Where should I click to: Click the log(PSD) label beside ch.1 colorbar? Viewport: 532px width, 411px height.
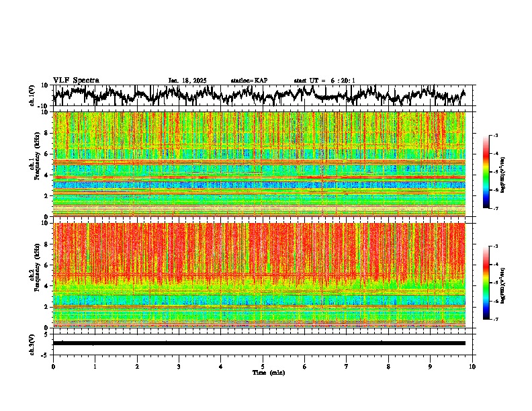[x=503, y=175]
